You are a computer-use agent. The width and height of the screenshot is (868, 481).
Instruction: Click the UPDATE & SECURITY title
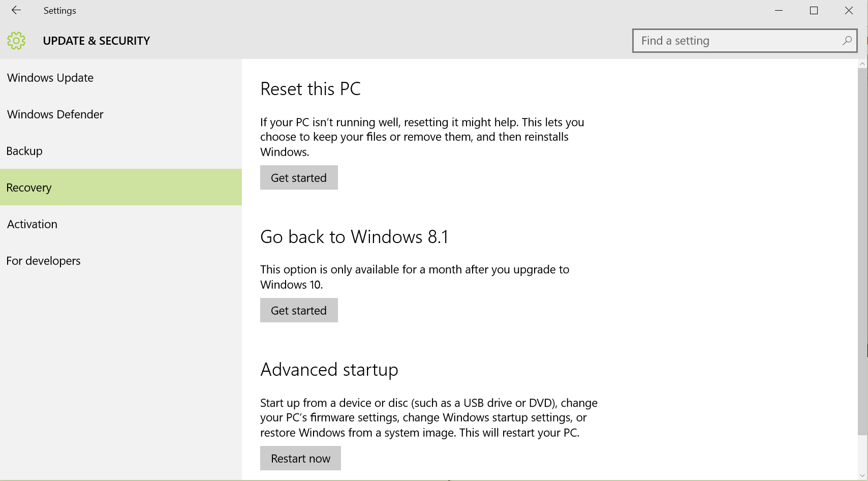click(x=97, y=41)
